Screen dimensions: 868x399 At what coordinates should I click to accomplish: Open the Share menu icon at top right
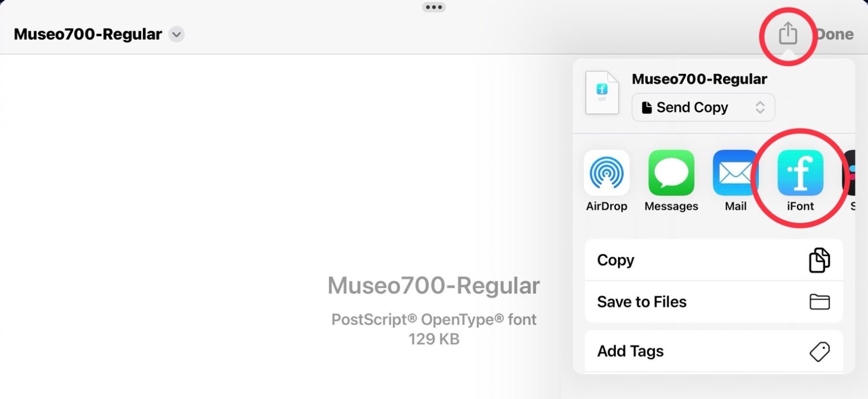(788, 34)
